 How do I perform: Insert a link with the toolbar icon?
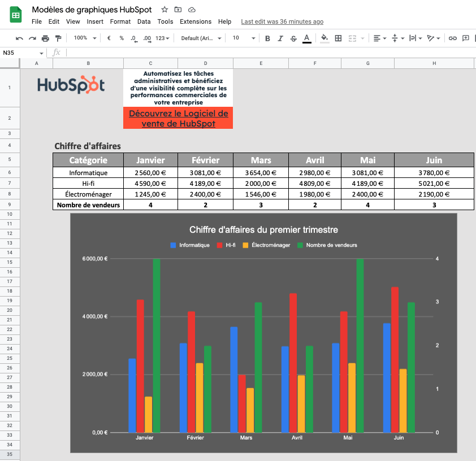point(453,38)
